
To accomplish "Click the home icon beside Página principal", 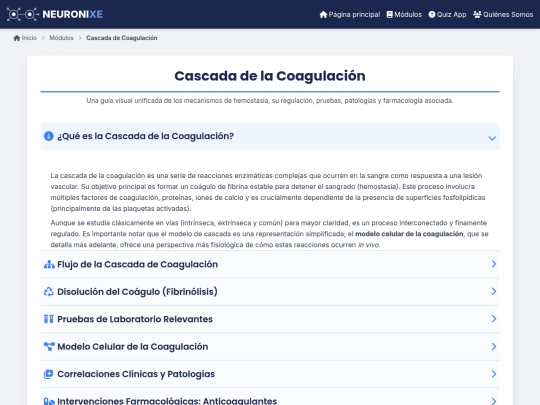I will [323, 14].
